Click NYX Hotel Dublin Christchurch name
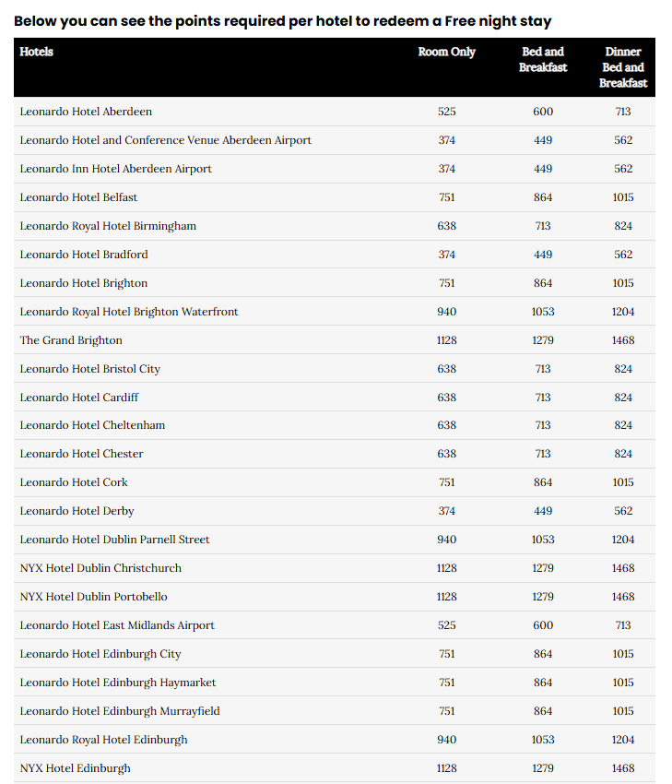Screen dimensions: 672x784 tap(100, 568)
